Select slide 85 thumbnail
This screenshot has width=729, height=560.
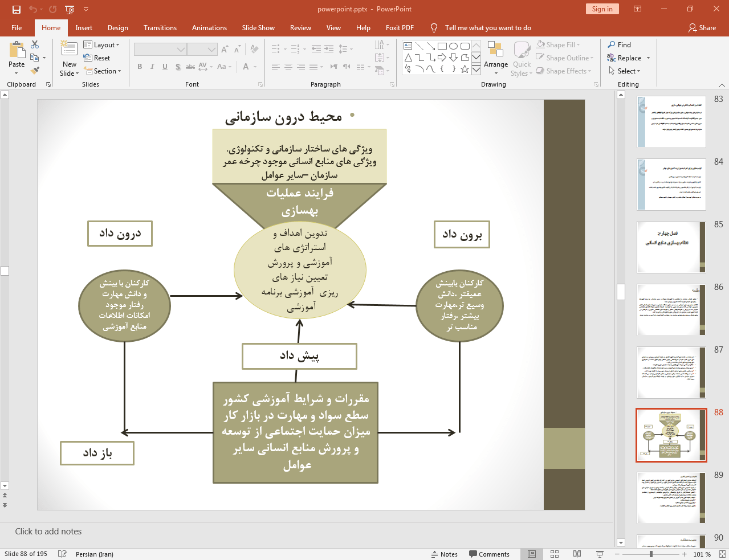pos(671,247)
